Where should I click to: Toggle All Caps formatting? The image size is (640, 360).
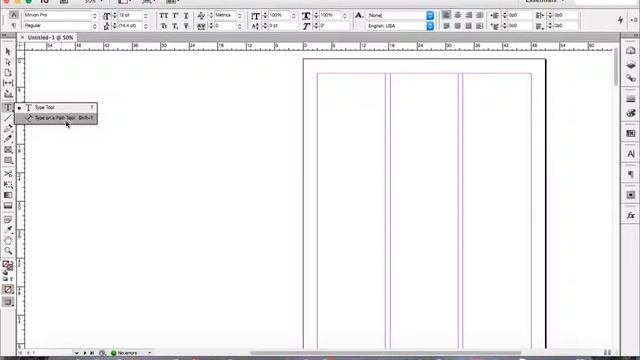pos(164,16)
